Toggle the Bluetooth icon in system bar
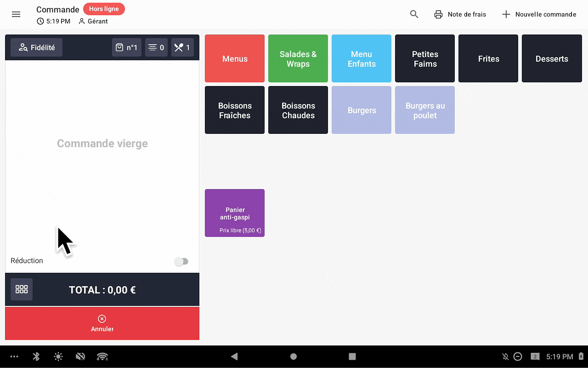The height and width of the screenshot is (368, 588). (x=36, y=356)
